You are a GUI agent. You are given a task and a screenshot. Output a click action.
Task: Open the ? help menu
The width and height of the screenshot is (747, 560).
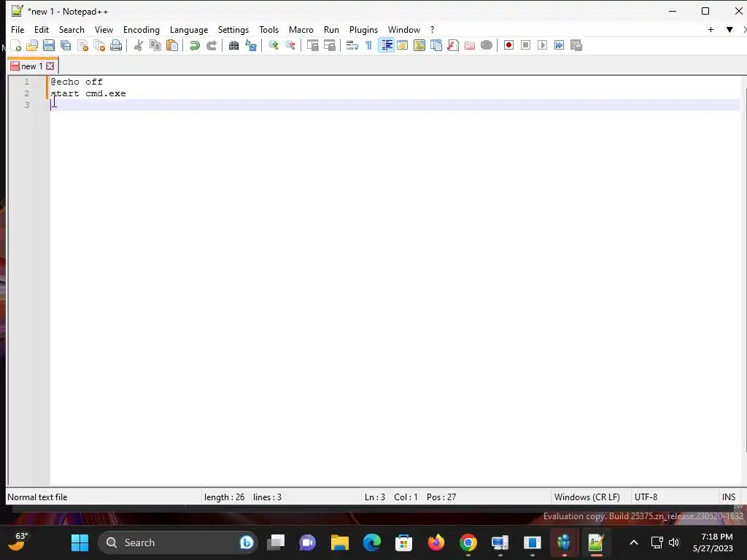coord(432,29)
